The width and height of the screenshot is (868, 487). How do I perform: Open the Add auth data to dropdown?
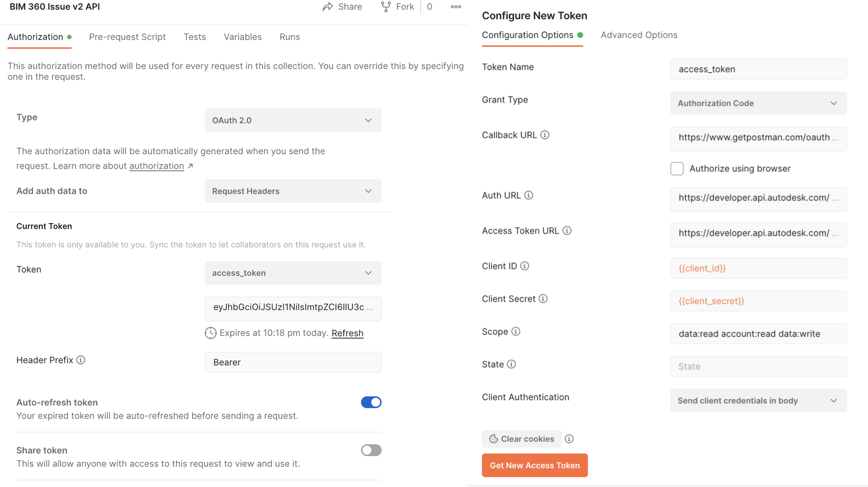click(293, 191)
